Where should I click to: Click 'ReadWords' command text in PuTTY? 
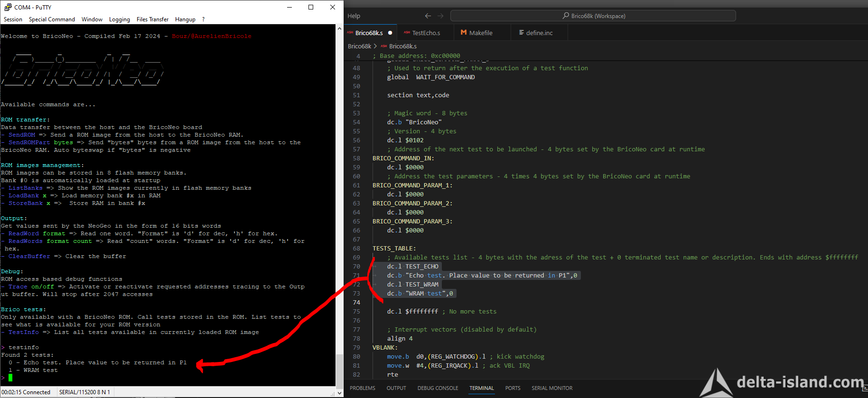click(x=25, y=241)
